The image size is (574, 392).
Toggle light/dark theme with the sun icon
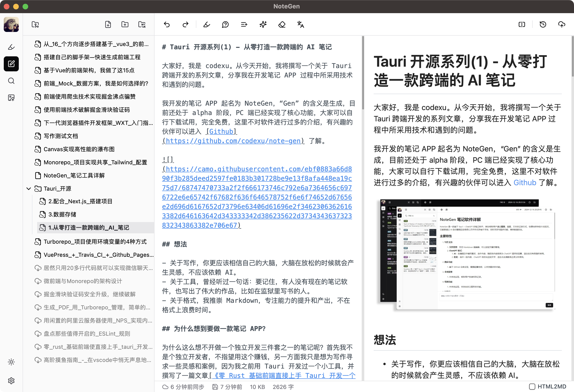pyautogui.click(x=11, y=362)
